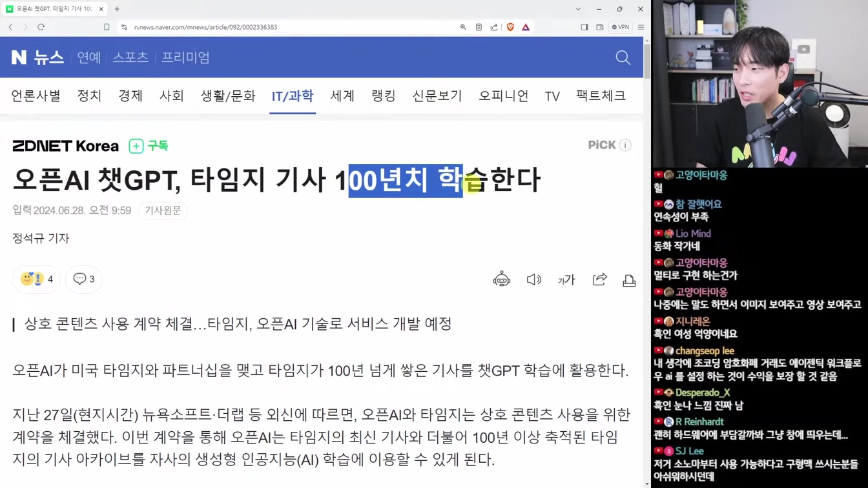Viewport: 868px width, 488px height.
Task: Open the 연예 section link
Action: pos(89,57)
